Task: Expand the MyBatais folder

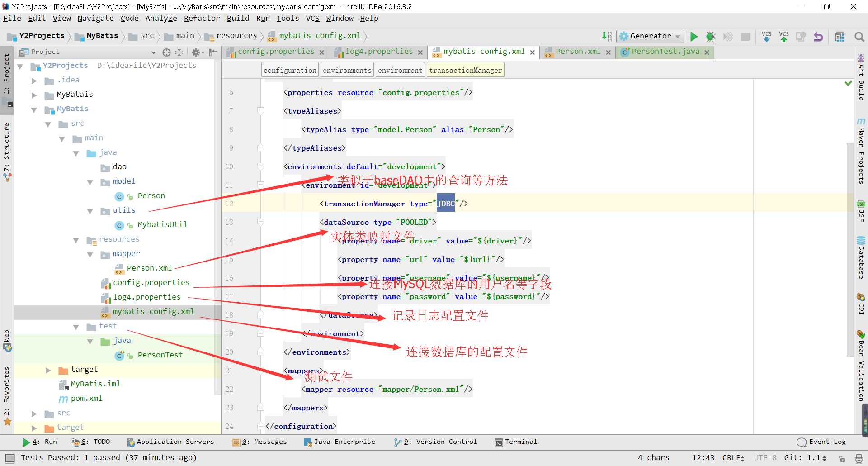Action: pos(34,95)
